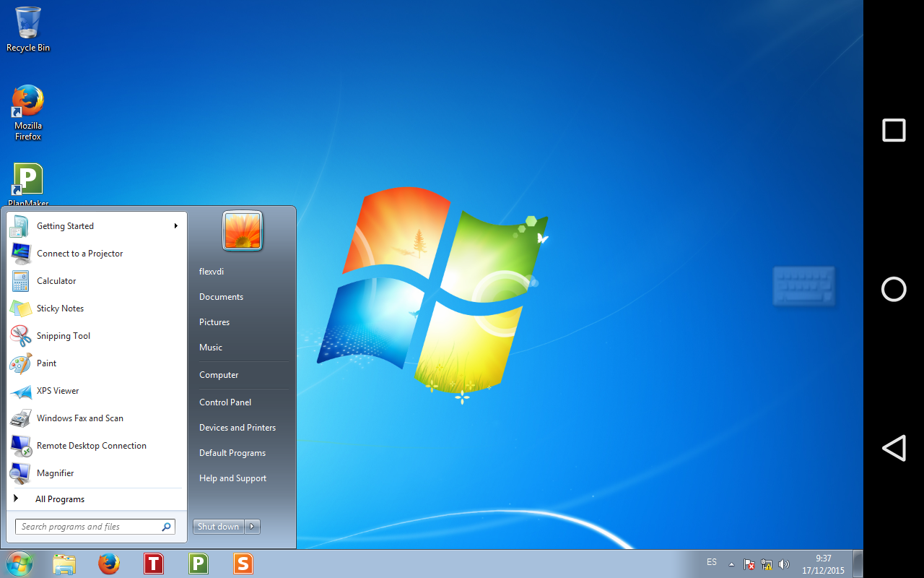This screenshot has width=924, height=578.
Task: Open TextMaker from the taskbar
Action: pyautogui.click(x=154, y=564)
